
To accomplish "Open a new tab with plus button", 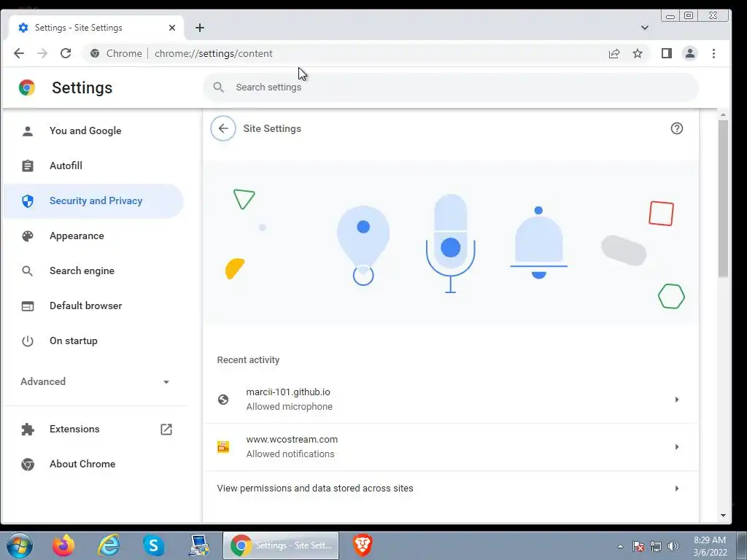I will pos(200,28).
